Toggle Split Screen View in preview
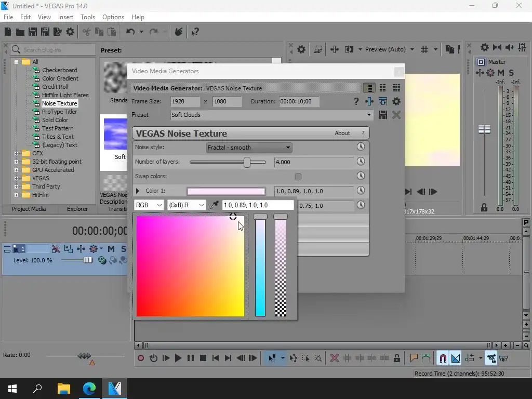Screen dimensions: 532x399 [x=349, y=49]
